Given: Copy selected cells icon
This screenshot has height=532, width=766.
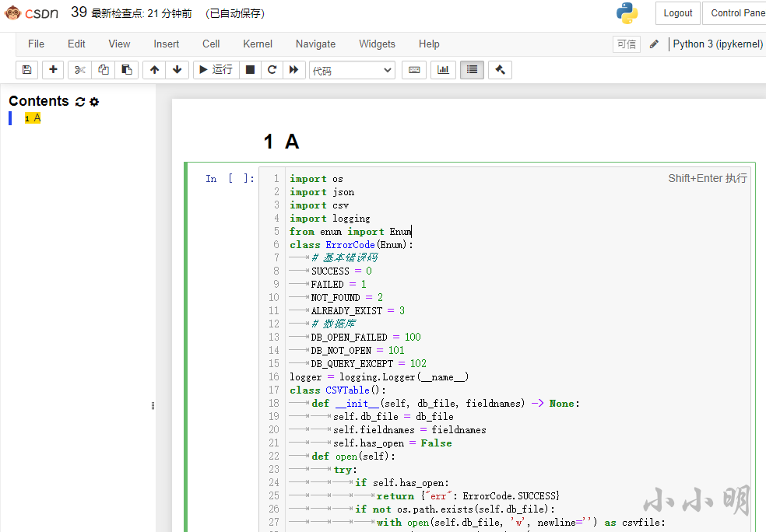Looking at the screenshot, I should pos(103,70).
